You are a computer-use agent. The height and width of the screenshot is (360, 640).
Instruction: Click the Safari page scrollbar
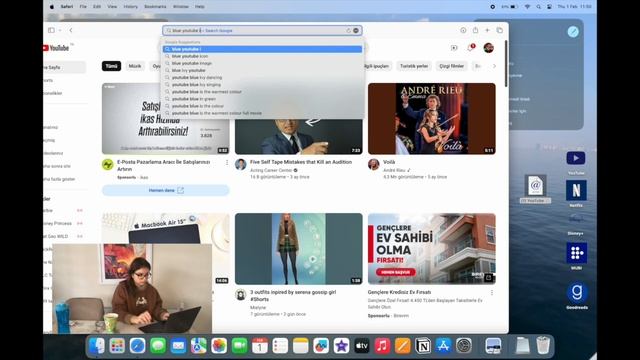tap(507, 63)
